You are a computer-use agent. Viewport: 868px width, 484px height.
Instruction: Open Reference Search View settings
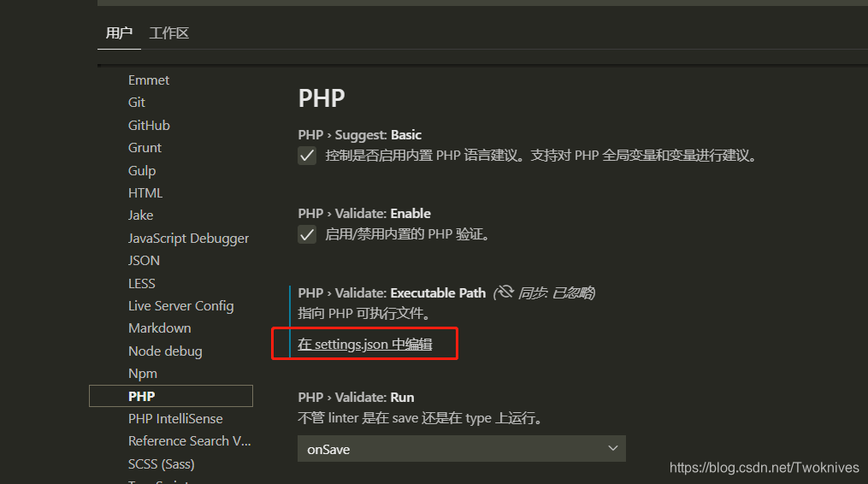pos(189,440)
